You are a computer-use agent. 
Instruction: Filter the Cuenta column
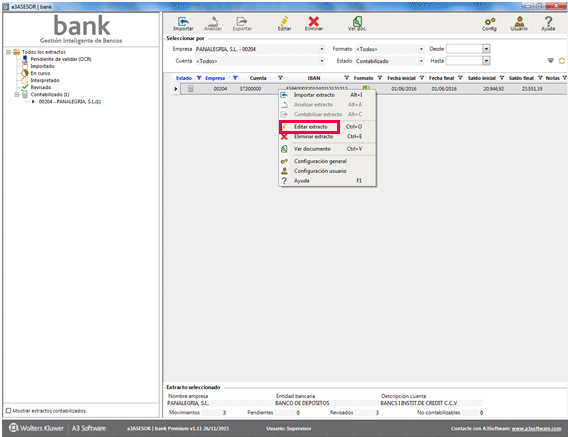click(280, 78)
